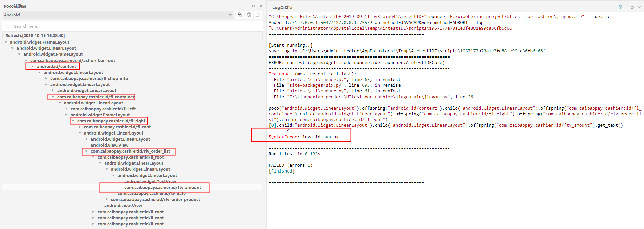Click the '[Start running..]' log line
644x229 pixels.
click(x=291, y=45)
